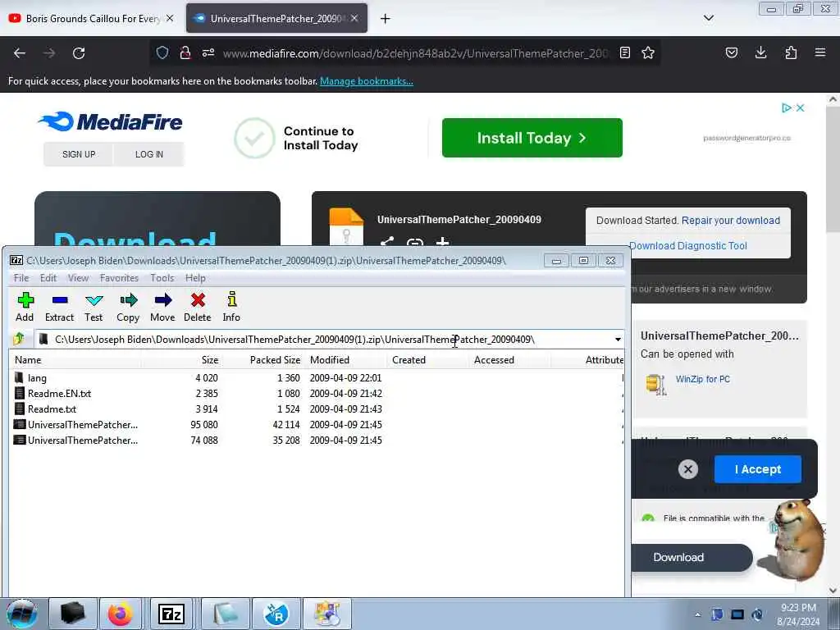Open the View menu in 7-Zip
The image size is (840, 630).
[78, 277]
